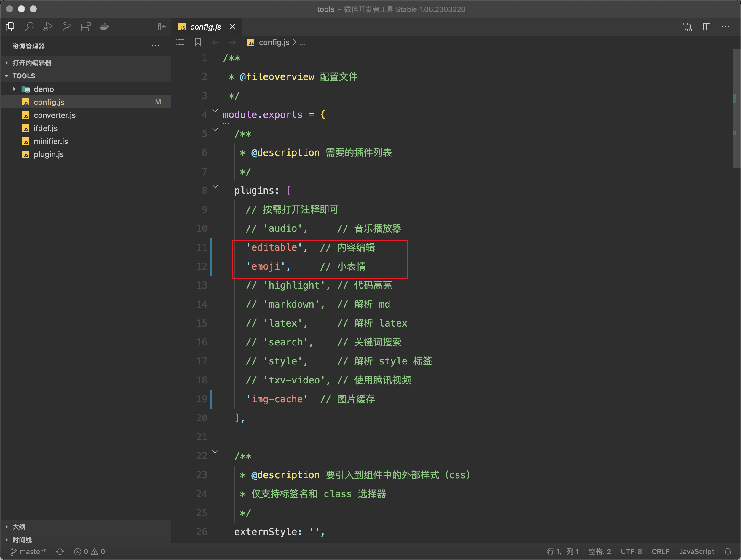741x560 pixels.
Task: Switch git branch master*
Action: point(28,552)
